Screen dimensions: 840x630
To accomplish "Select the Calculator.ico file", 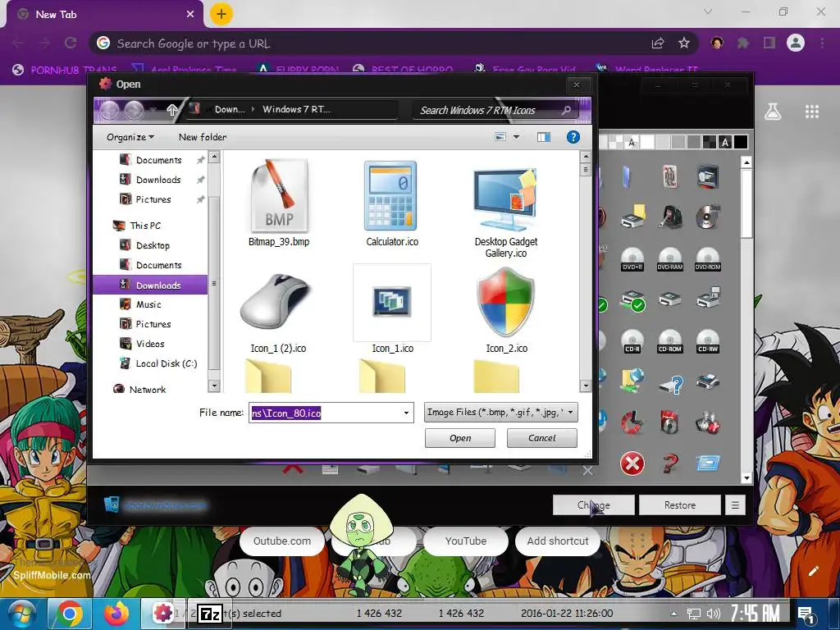I will (x=391, y=204).
